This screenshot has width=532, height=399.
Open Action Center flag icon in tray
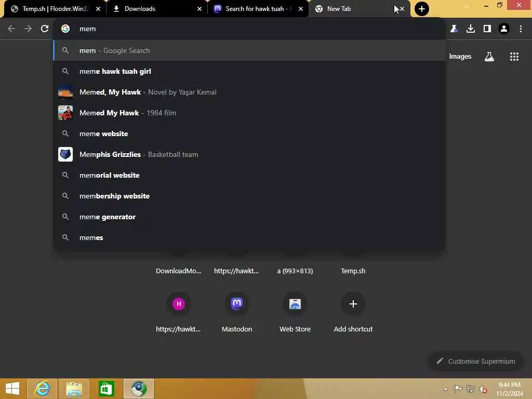click(458, 389)
